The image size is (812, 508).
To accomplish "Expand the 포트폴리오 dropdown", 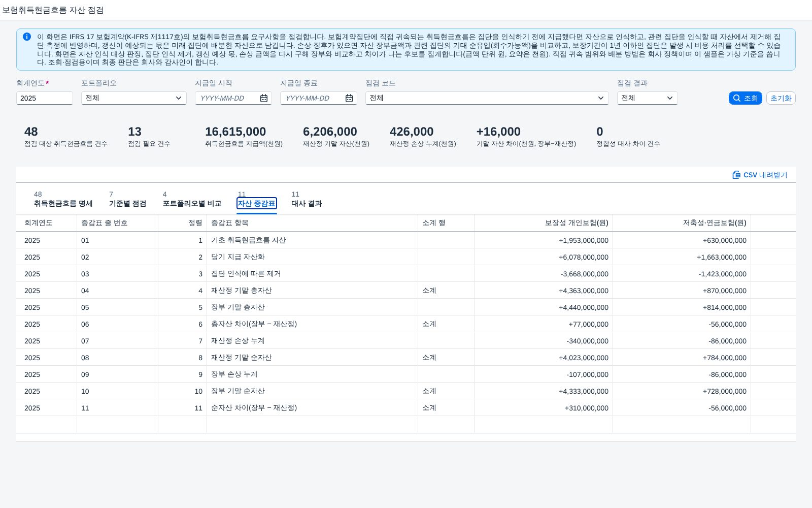I will pos(179,98).
